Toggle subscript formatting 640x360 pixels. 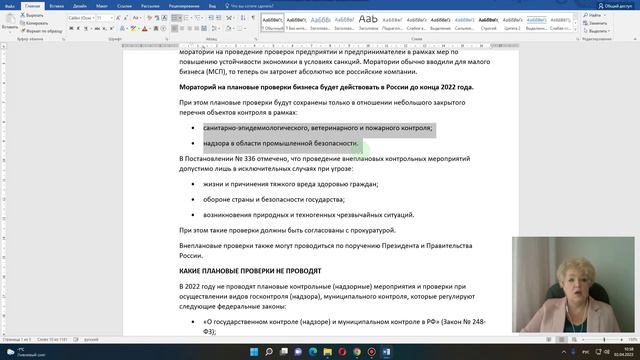point(104,28)
